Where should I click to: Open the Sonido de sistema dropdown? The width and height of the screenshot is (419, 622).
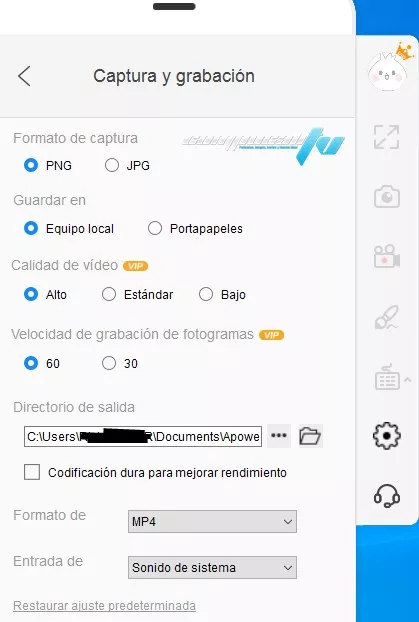click(x=212, y=568)
